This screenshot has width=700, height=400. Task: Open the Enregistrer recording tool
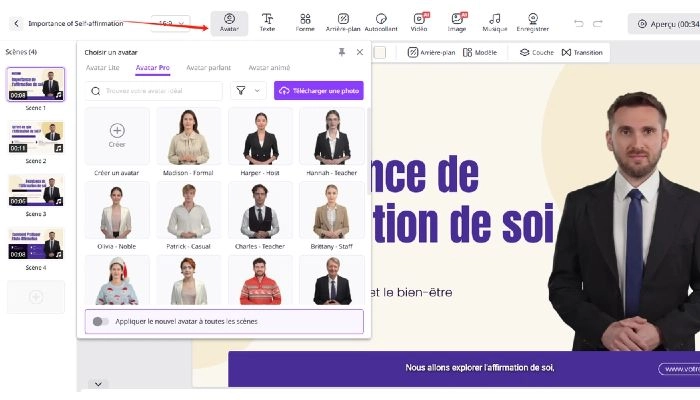coord(533,23)
